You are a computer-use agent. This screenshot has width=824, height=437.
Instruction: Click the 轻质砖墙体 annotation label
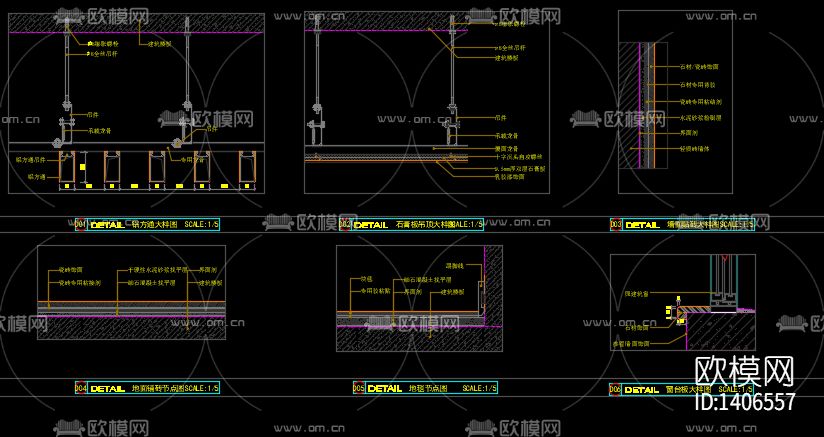[x=695, y=149]
